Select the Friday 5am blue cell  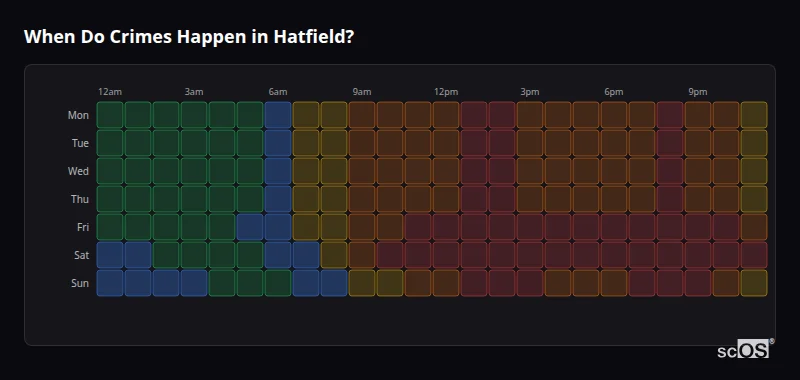click(250, 227)
